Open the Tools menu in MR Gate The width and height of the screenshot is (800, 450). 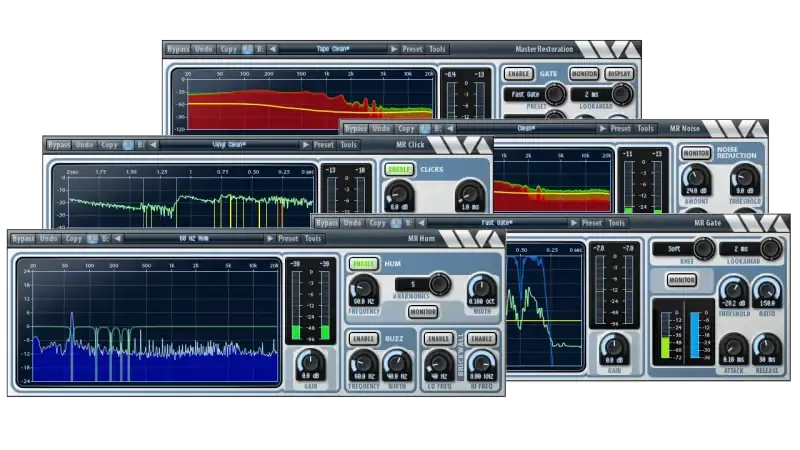tap(616, 223)
